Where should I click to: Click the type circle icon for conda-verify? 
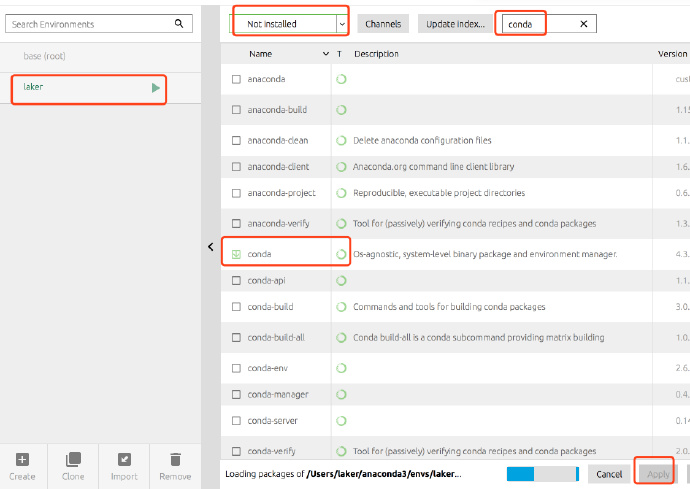coord(341,451)
